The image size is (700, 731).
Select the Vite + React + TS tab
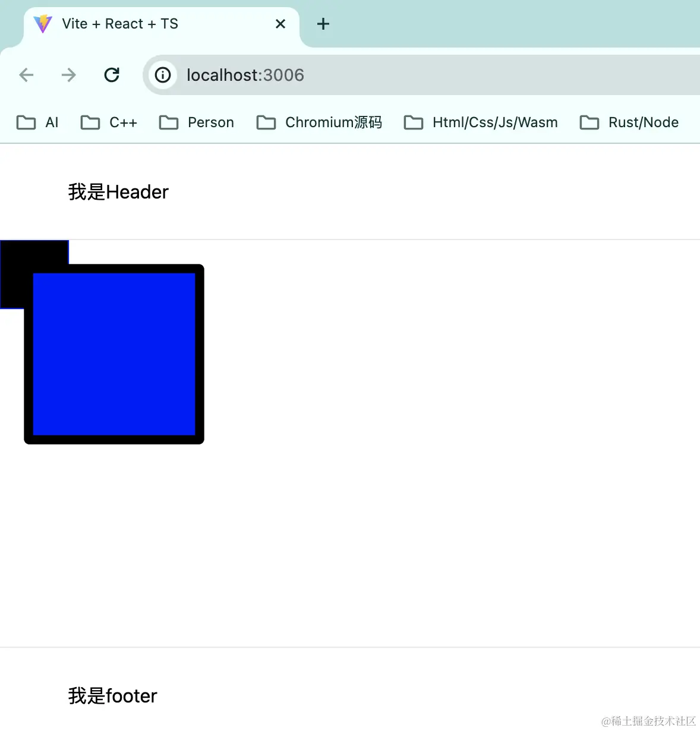[x=160, y=24]
